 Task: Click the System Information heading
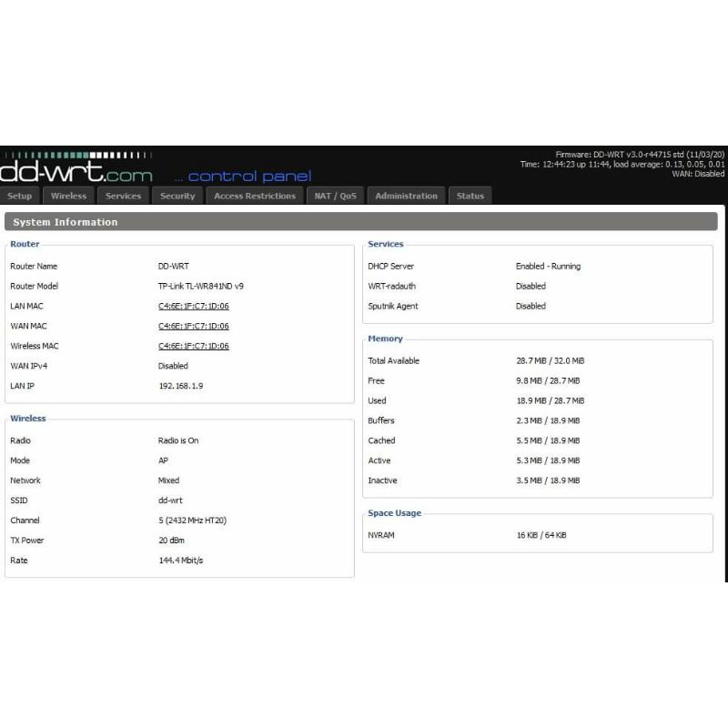(65, 222)
